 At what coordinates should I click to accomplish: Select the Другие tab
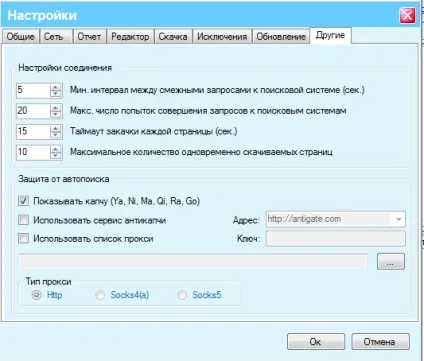pyautogui.click(x=330, y=35)
